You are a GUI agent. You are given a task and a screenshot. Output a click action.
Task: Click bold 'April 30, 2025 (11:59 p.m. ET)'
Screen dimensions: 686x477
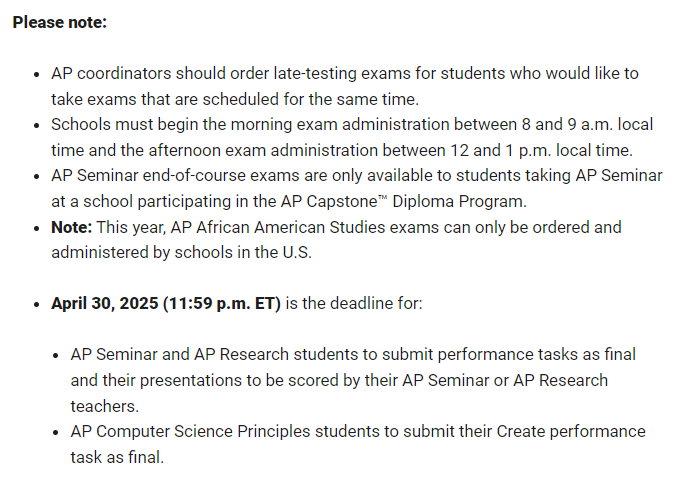coord(166,304)
